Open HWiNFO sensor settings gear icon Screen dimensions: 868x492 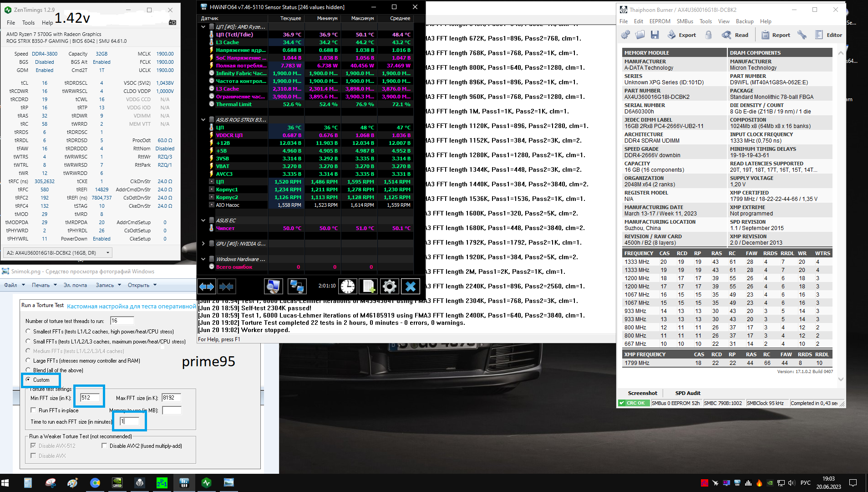(x=389, y=286)
